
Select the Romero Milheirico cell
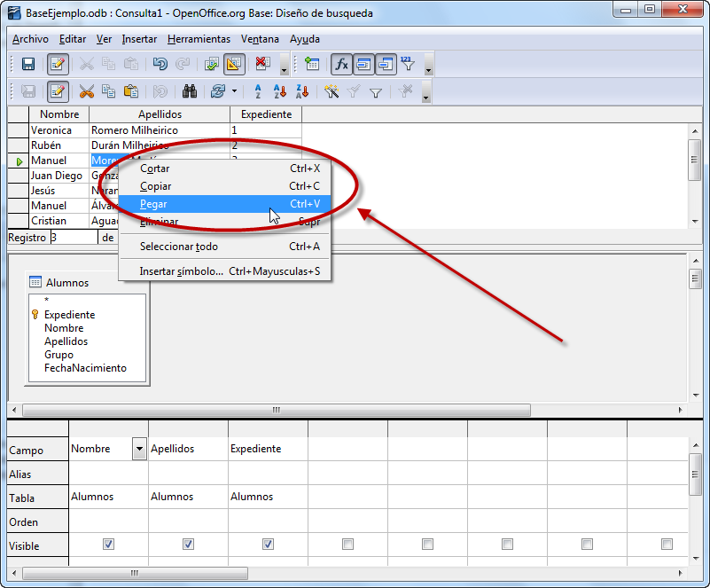(x=160, y=130)
